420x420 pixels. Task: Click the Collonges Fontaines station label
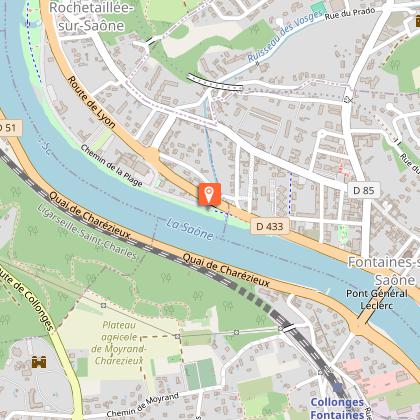click(x=337, y=408)
